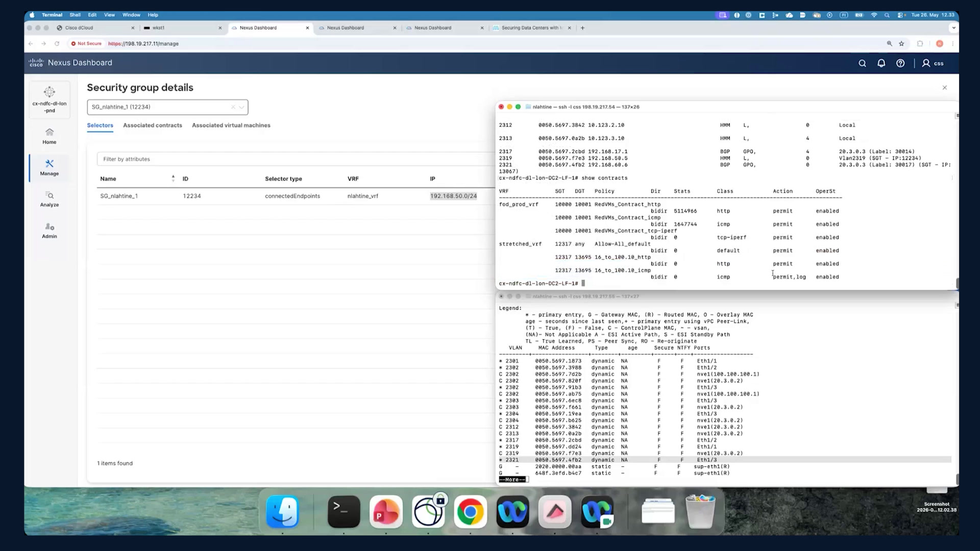Click the Nexus Dashboard search icon

coord(862,63)
